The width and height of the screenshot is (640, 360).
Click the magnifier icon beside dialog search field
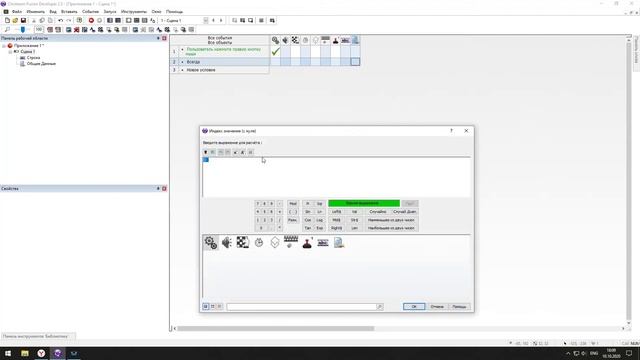[380, 307]
